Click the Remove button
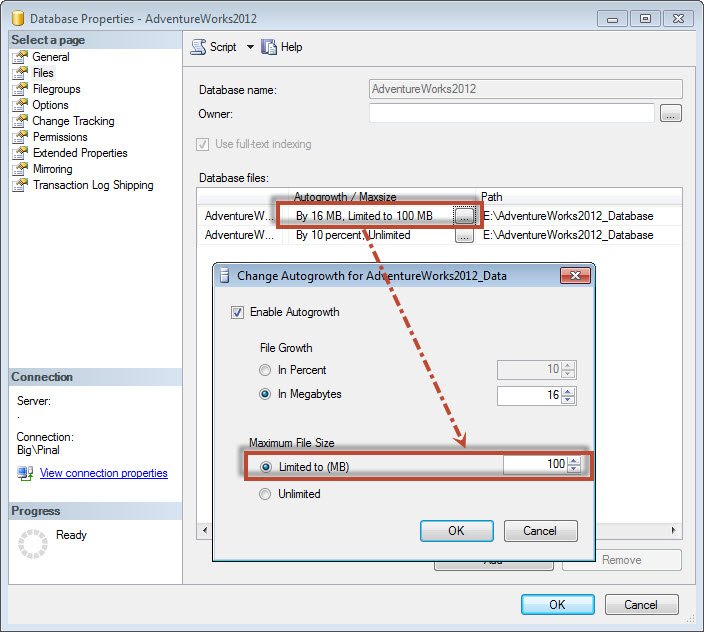Screen dimensions: 704x632 point(622,560)
